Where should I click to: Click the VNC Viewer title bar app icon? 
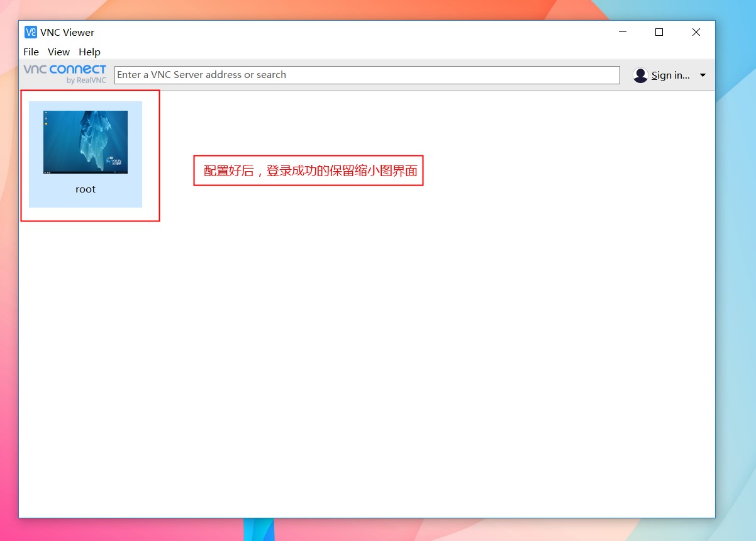click(x=31, y=32)
